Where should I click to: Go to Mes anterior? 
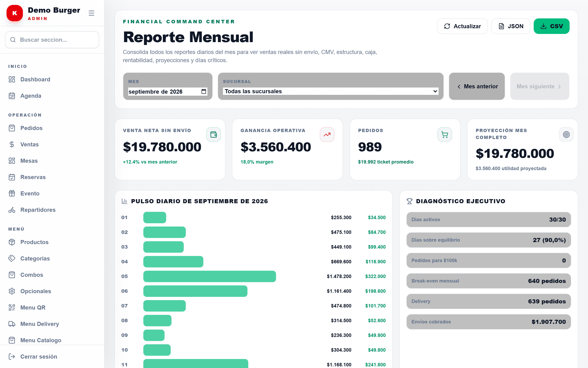pos(477,86)
